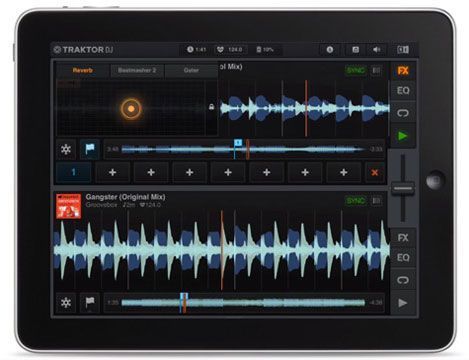Open the FX panel for the bottom deck
The image size is (469, 360).
[403, 238]
